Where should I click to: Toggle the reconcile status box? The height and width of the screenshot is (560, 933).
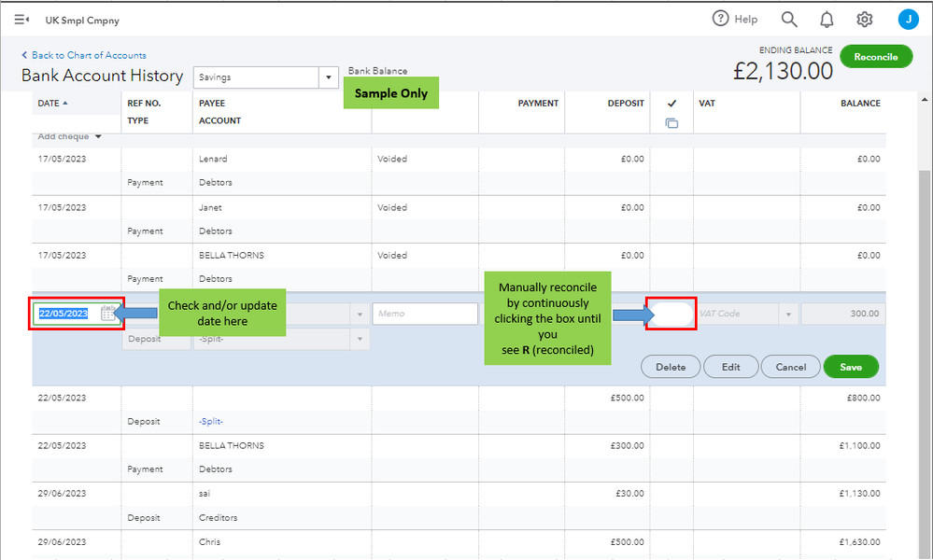[x=671, y=315]
